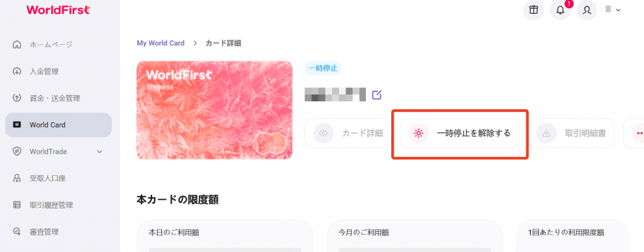Edit card name with pencil icon
The width and height of the screenshot is (644, 252).
click(377, 94)
